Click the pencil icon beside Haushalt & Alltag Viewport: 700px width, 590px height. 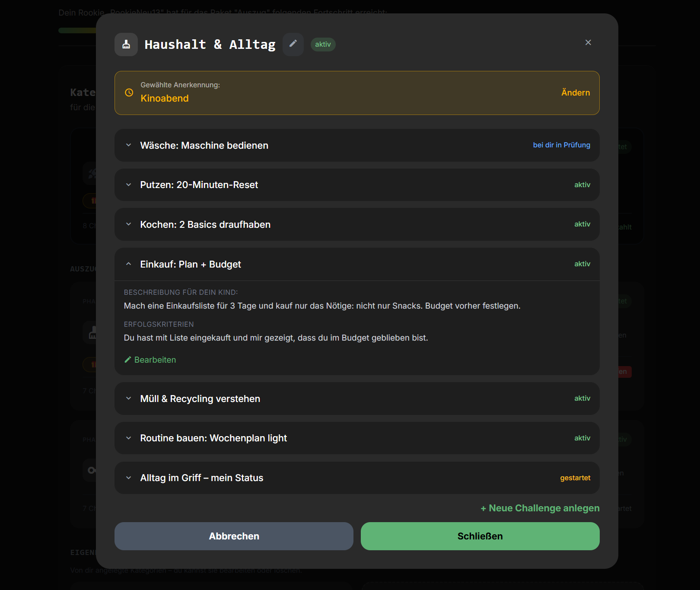[x=293, y=44]
